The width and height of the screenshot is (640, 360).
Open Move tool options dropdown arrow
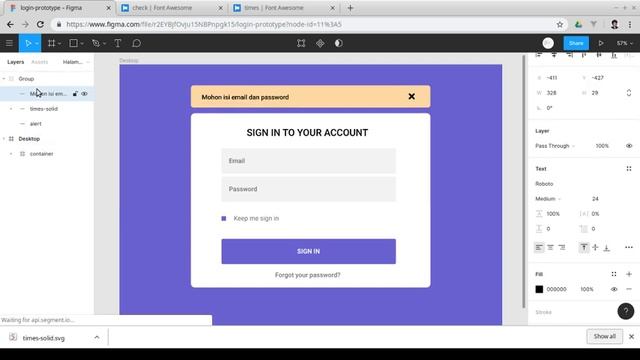(37, 44)
